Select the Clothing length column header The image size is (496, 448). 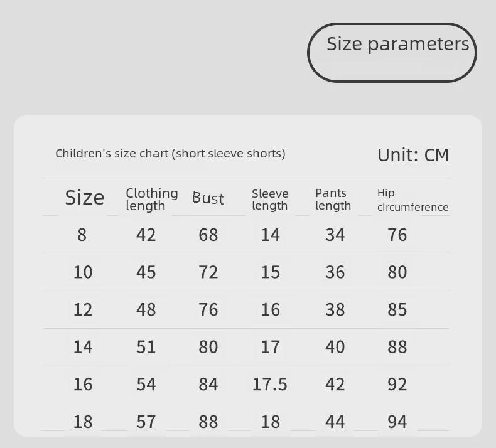[151, 199]
